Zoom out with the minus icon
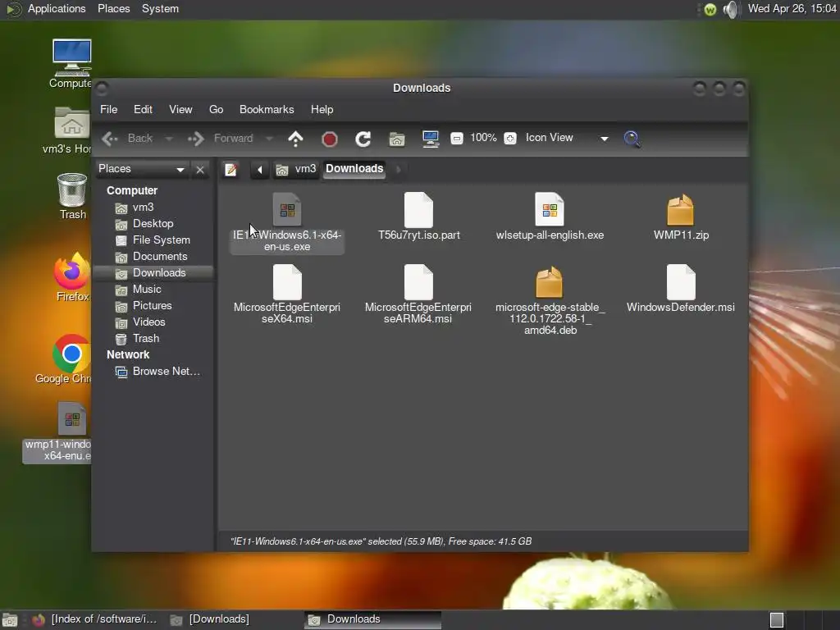 tap(456, 139)
